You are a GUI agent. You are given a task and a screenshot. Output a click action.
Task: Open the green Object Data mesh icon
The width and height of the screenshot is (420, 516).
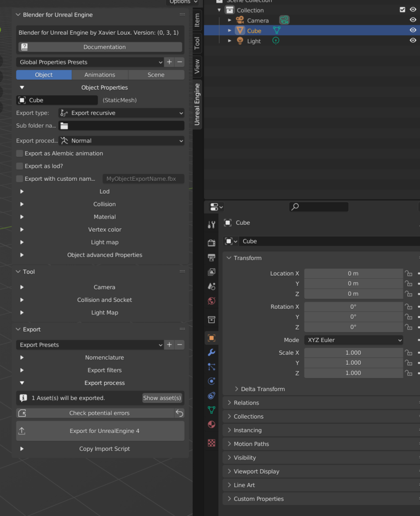pos(211,410)
